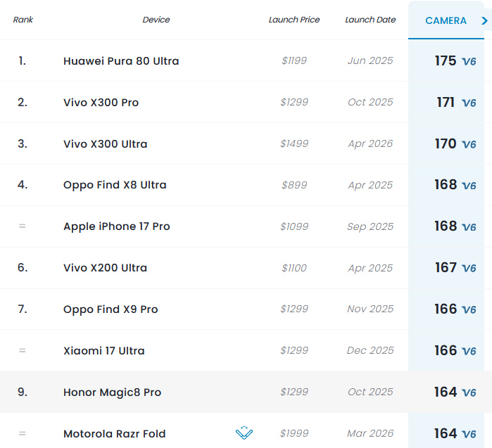
Task: Click the foldable icon beside Motorola Razr Fold
Action: 244,433
